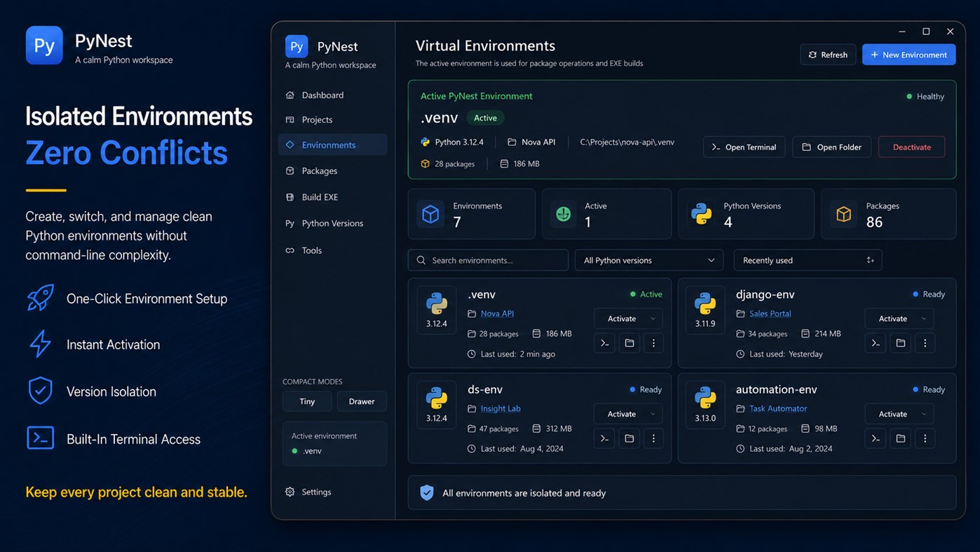Switch to Drawer compact mode

[362, 401]
